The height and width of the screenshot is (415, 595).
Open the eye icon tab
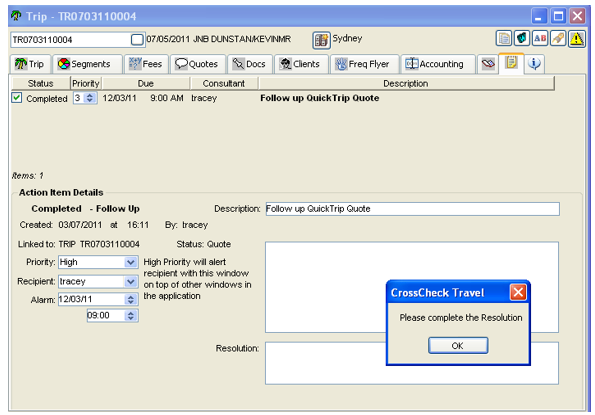tap(488, 64)
